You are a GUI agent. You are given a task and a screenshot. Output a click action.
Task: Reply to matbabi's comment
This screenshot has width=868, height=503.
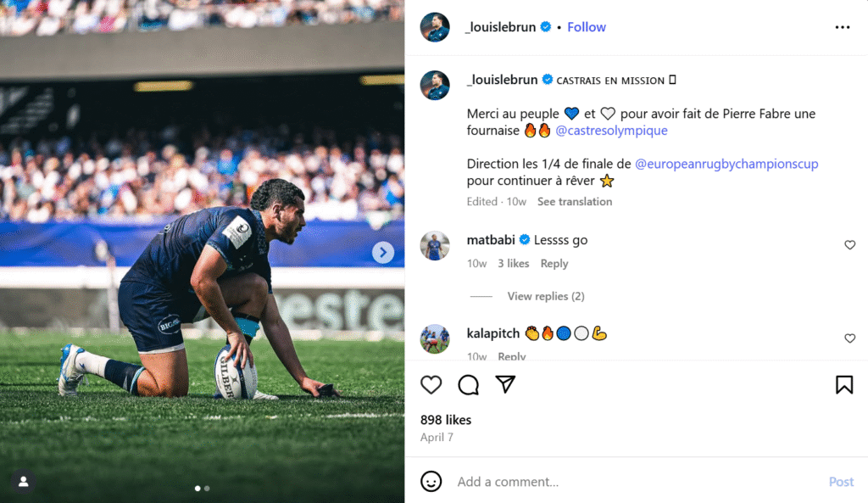pyautogui.click(x=554, y=264)
